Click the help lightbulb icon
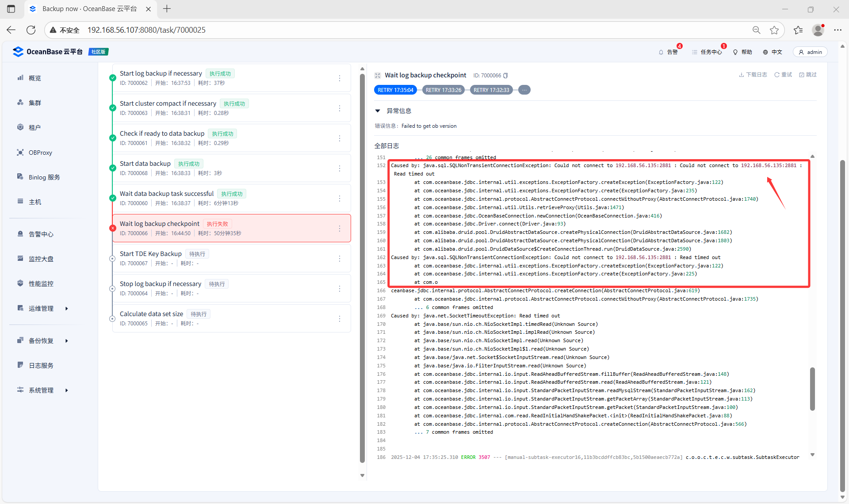Image resolution: width=849 pixels, height=504 pixels. 735,52
